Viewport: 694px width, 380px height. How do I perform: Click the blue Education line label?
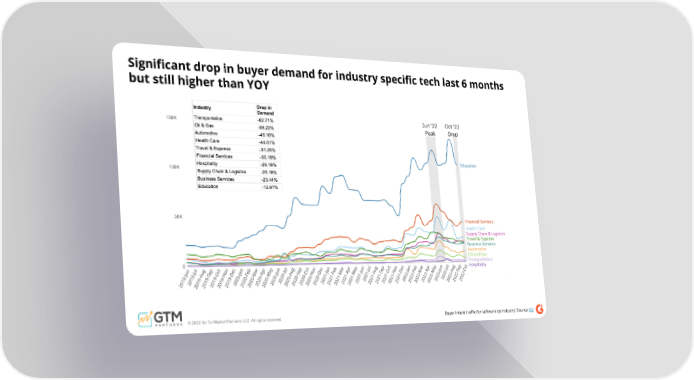tap(468, 166)
